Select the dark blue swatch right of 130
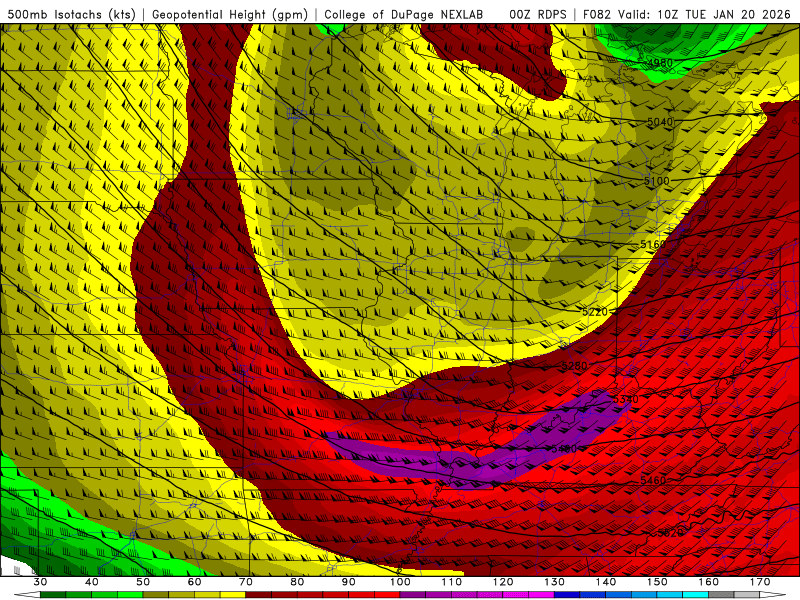The height and width of the screenshot is (600, 800). point(567,595)
